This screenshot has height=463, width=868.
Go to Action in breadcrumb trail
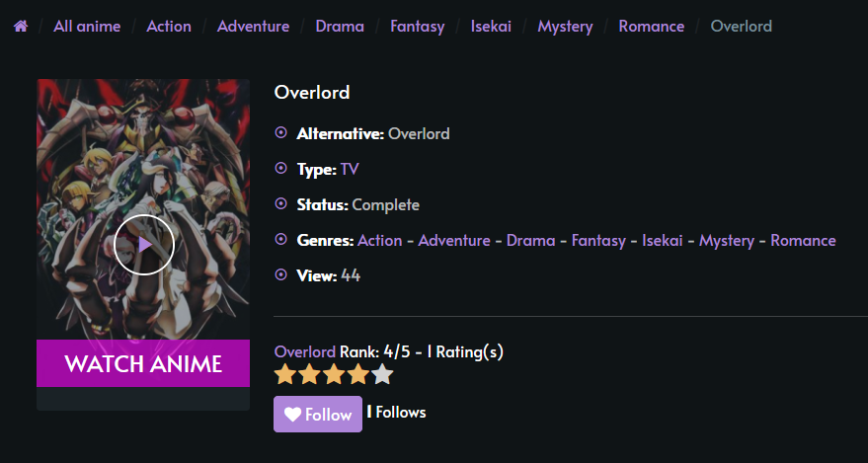tap(169, 26)
